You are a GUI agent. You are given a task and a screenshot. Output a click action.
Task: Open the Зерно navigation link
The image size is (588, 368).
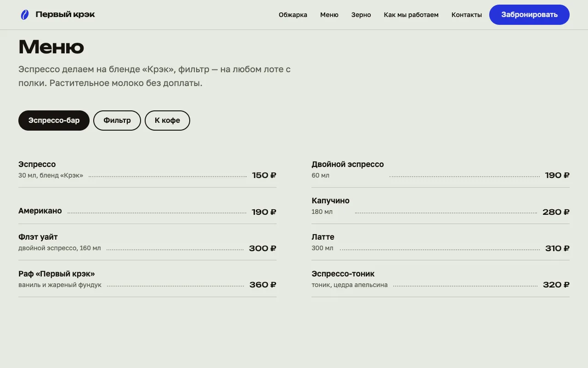coord(361,15)
